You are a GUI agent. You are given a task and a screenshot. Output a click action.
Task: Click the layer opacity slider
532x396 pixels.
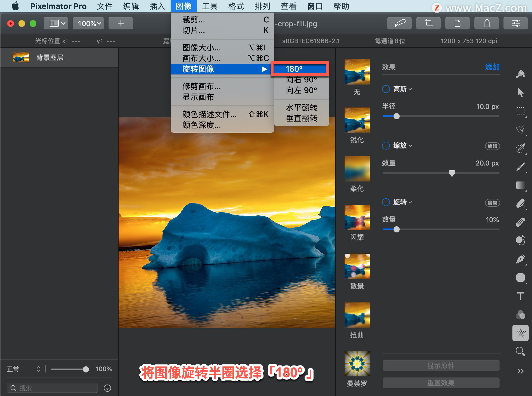point(70,369)
